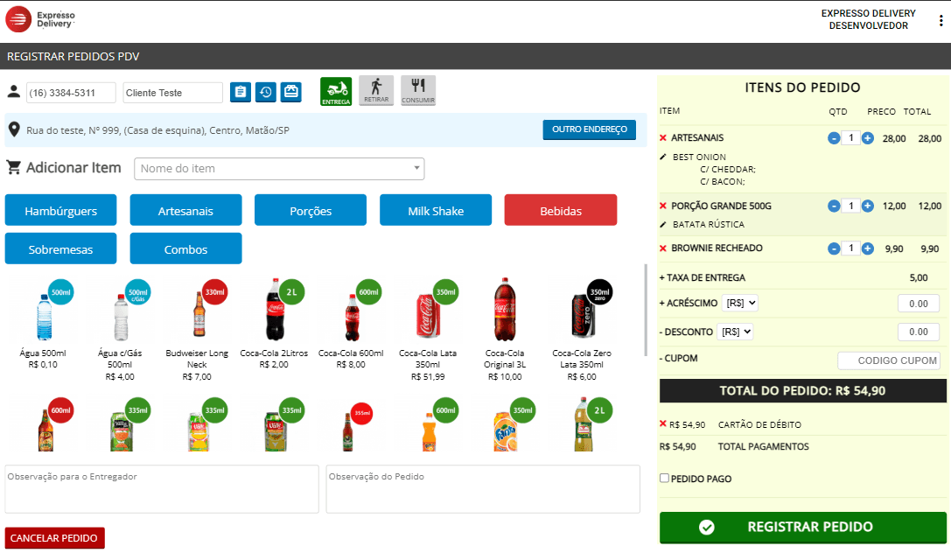This screenshot has width=951, height=560.
Task: Click Observação para o Entregador box
Action: tap(162, 489)
